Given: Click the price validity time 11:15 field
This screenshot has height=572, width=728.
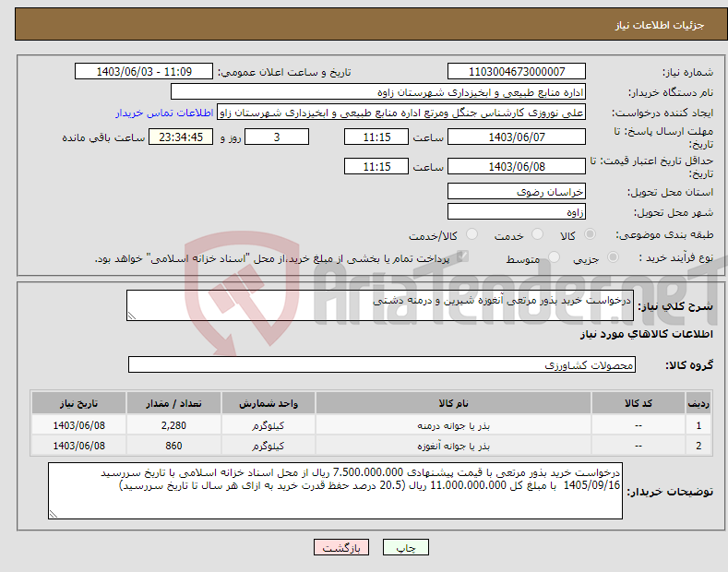Looking at the screenshot, I should [x=376, y=166].
